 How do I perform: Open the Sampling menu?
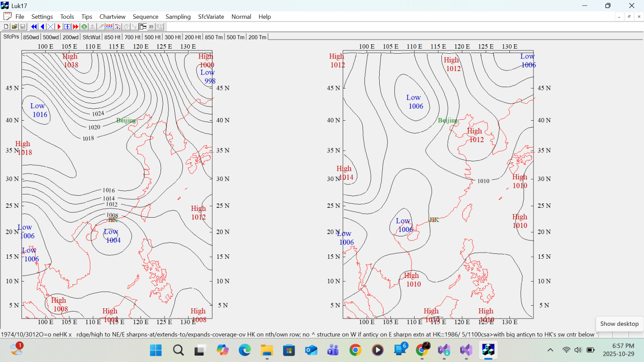178,17
